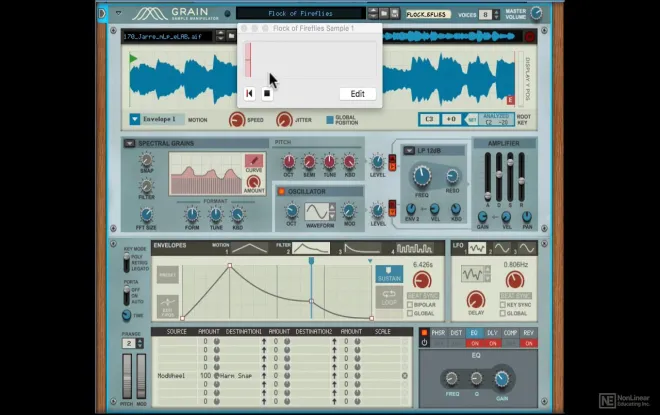The width and height of the screenshot is (660, 415).
Task: Turn the Amplifier Pan knob
Action: pos(527,217)
